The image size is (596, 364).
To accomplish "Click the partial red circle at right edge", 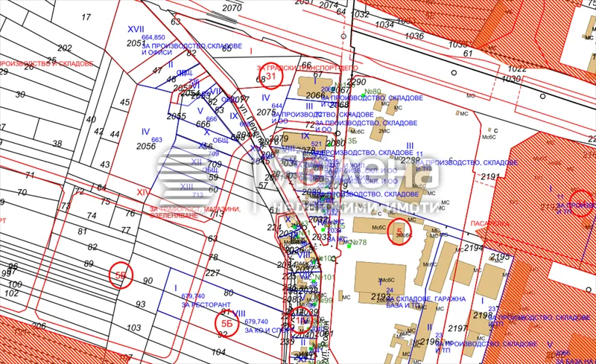I will [x=583, y=202].
